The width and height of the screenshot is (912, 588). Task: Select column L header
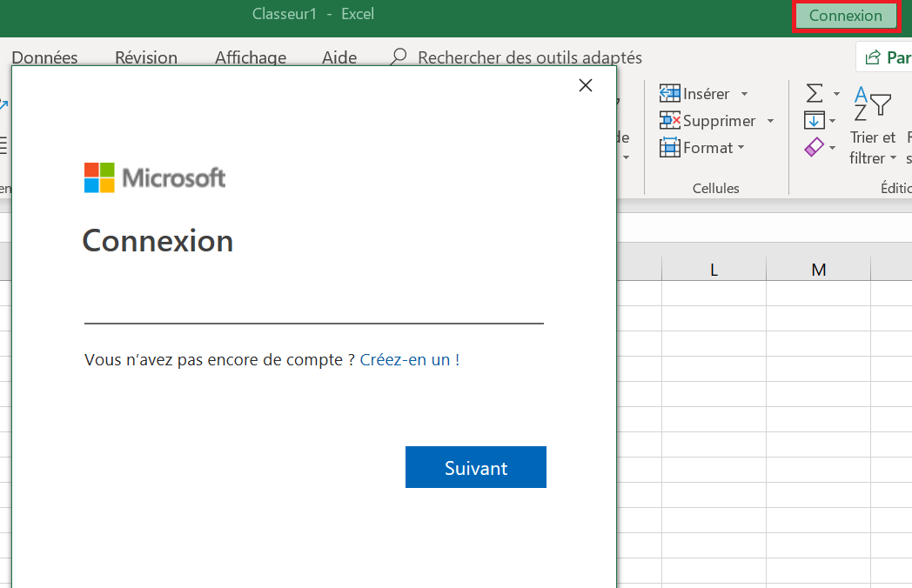714,270
